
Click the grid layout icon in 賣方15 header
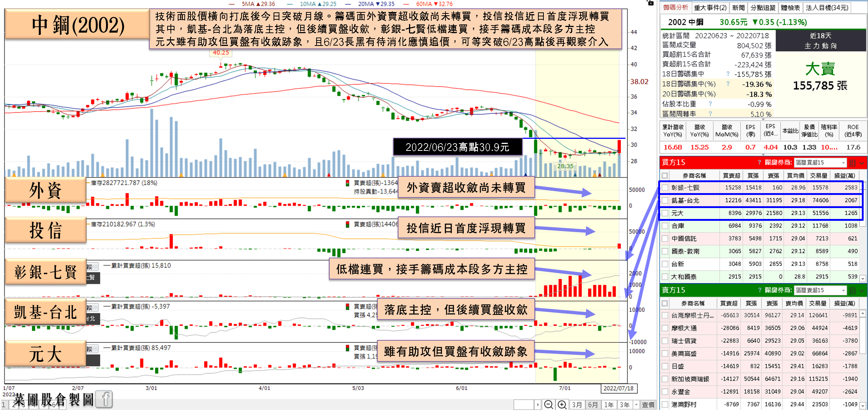point(852,290)
